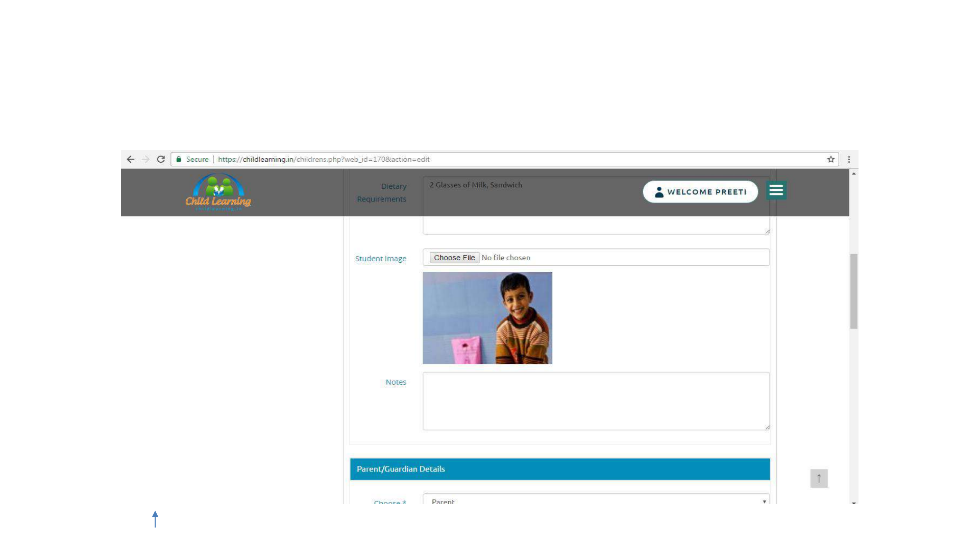Viewport: 980px width, 551px height.
Task: Click the page vertical scrollbar thumb
Action: (854, 291)
